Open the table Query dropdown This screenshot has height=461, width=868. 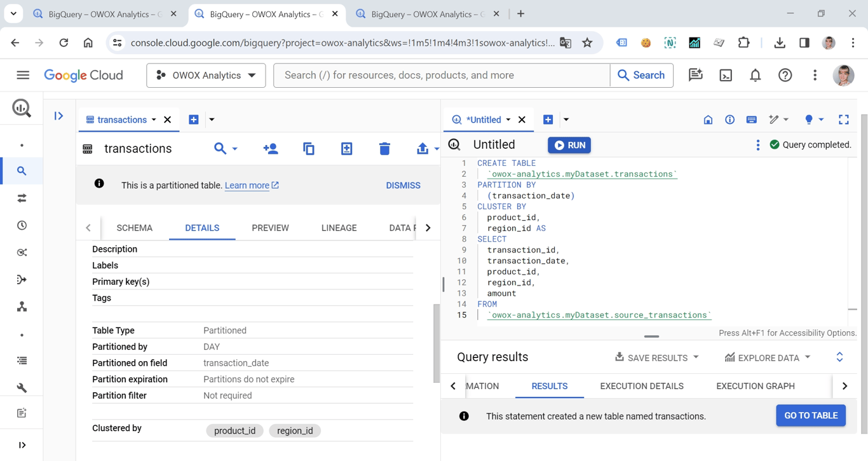(x=226, y=149)
